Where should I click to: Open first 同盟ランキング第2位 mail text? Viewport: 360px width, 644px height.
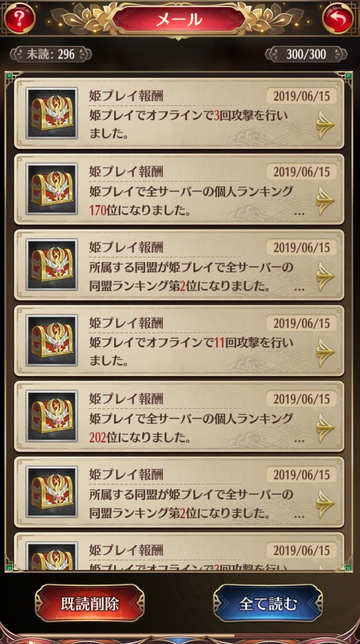[191, 276]
